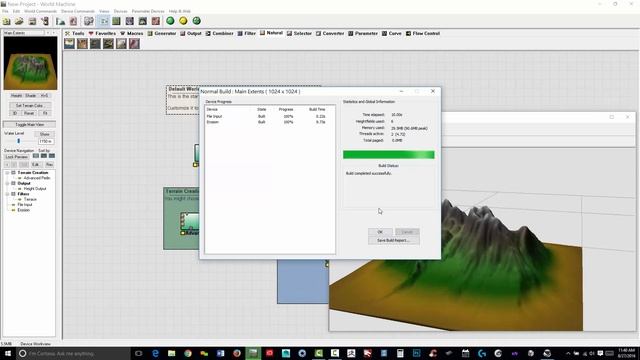
Task: Select Height Output in device tree
Action: [x=35, y=189]
